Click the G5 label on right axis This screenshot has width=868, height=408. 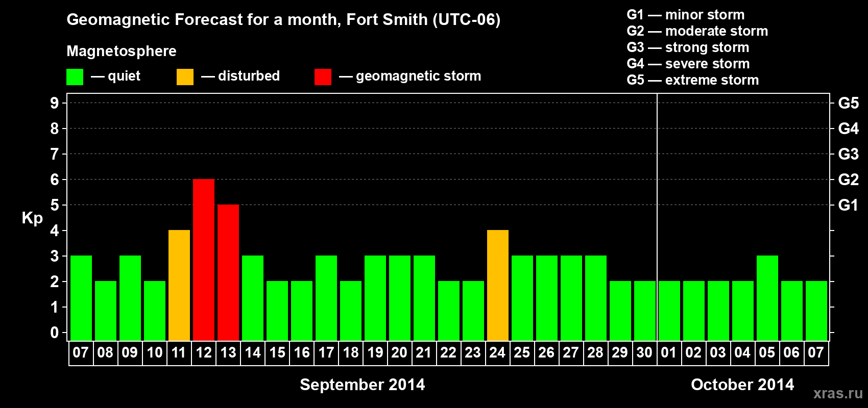(x=848, y=103)
